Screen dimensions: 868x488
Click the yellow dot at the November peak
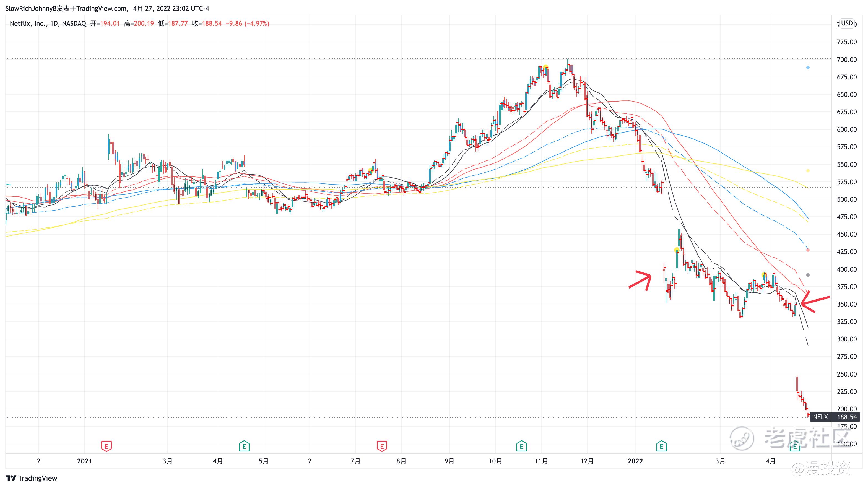coord(545,68)
